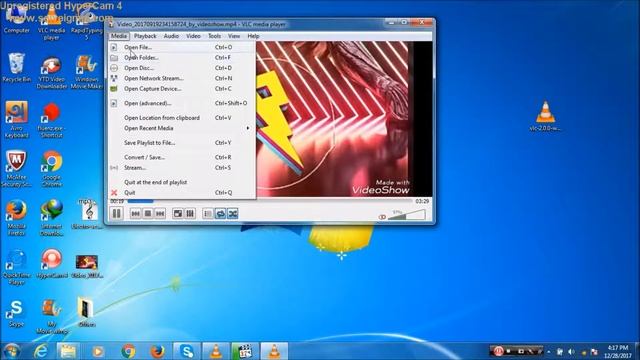Image resolution: width=640 pixels, height=360 pixels.
Task: Choose Open Folder... menu entry
Action: point(182,58)
